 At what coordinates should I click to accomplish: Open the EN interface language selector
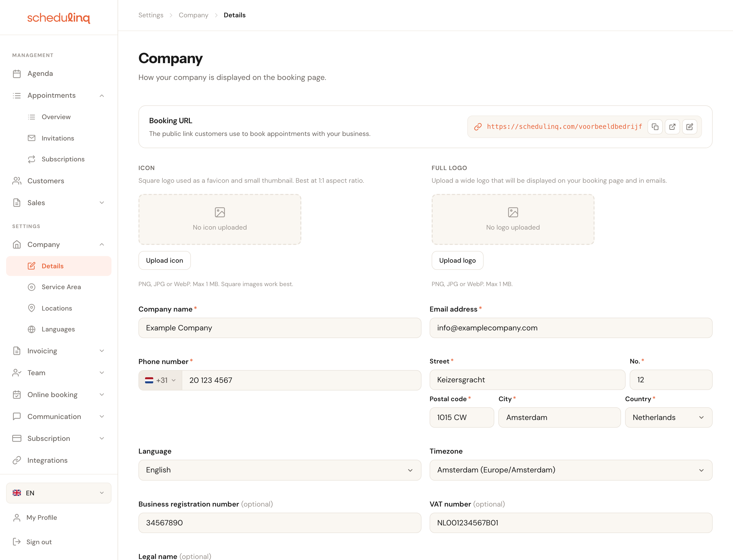tap(59, 493)
